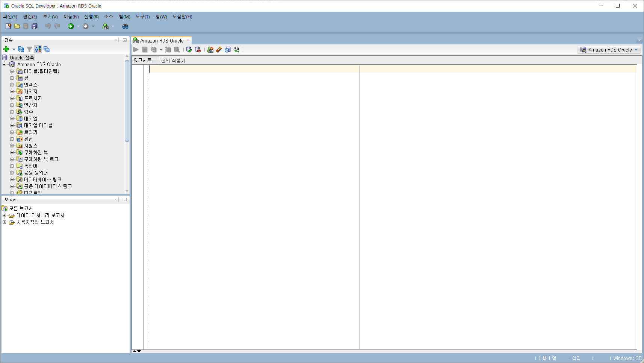Viewport: 644px width, 363px height.
Task: Expand the 트리거 tree node
Action: point(12,132)
